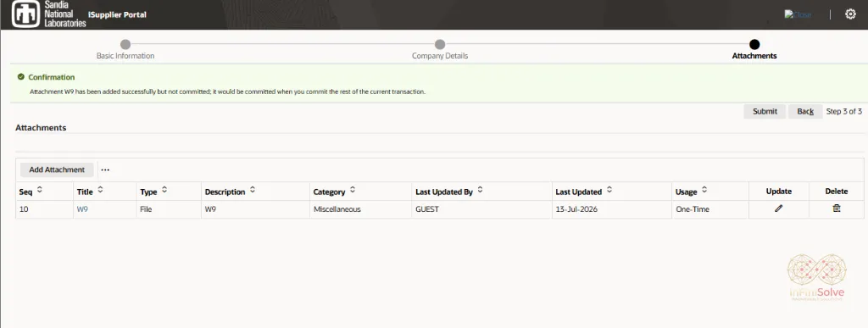The image size is (868, 328).
Task: Click the pencil Update icon for W9
Action: pos(779,208)
